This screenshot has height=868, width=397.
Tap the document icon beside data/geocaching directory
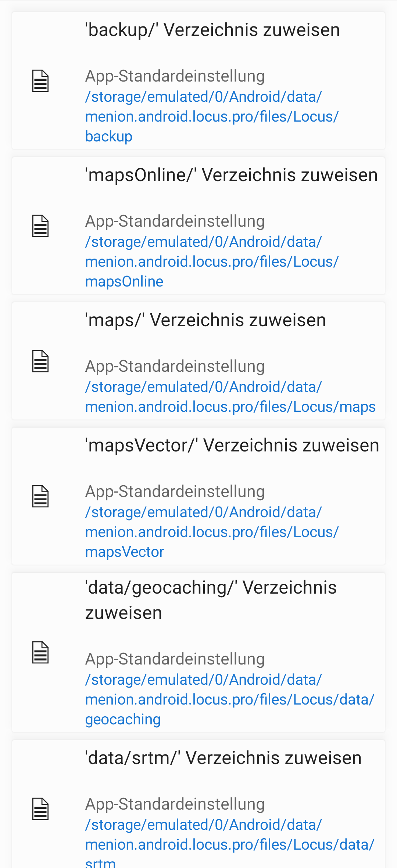pyautogui.click(x=40, y=652)
